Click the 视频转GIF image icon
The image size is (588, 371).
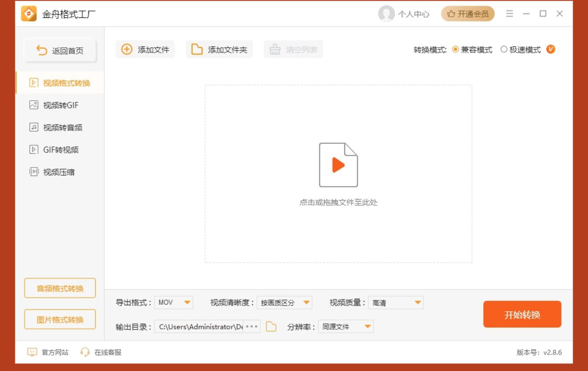pos(34,105)
